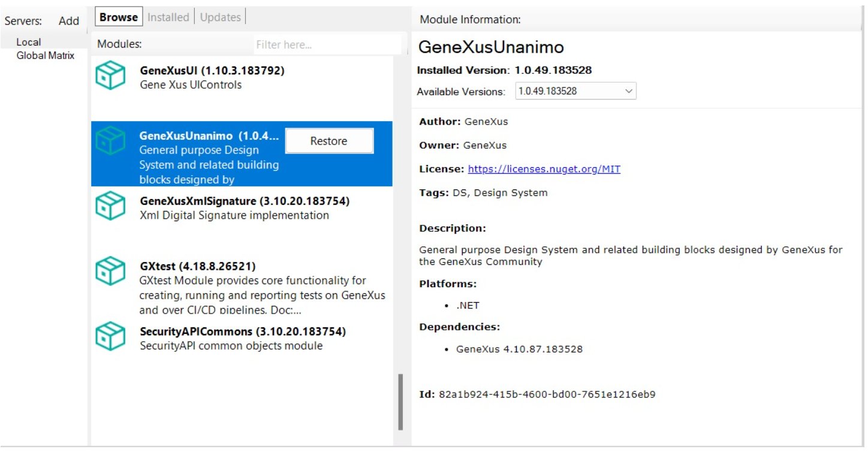Click the GeneXusUnanimo module package icon
The height and width of the screenshot is (452, 868).
tap(110, 141)
